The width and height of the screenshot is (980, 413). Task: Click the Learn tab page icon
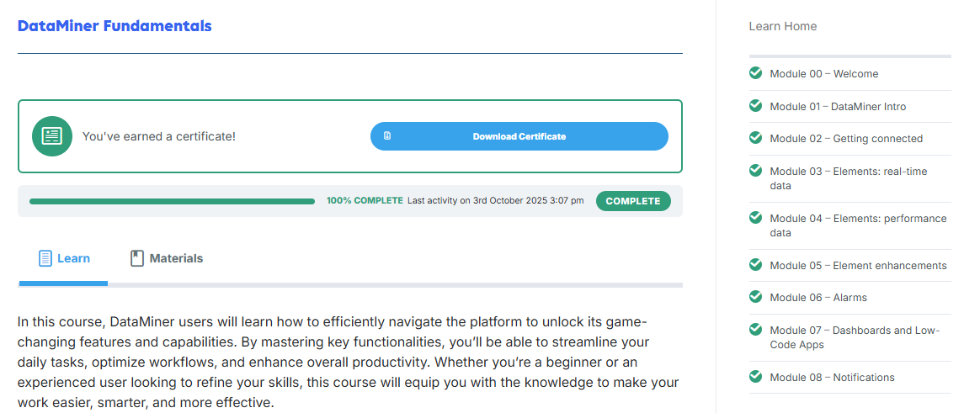tap(45, 258)
